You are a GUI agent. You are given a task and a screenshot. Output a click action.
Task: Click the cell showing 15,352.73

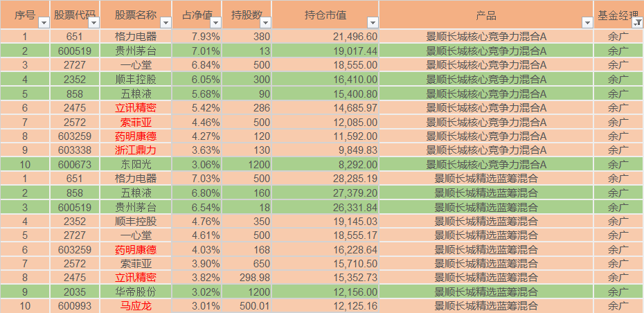point(325,278)
